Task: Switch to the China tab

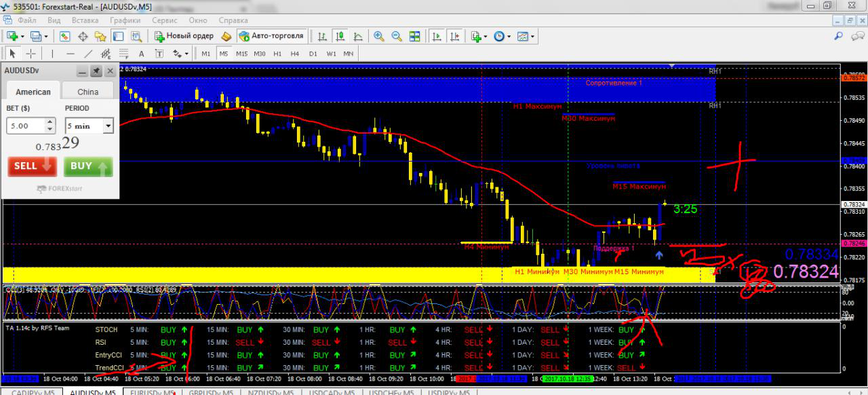Action: pos(87,92)
